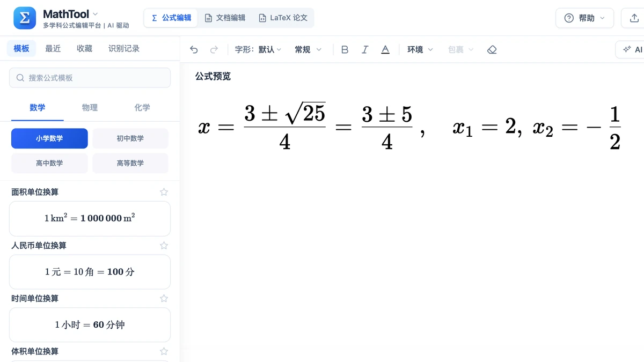Favorite the 时间单位换算 template star
Screen dimensions: 644x362
(164, 298)
